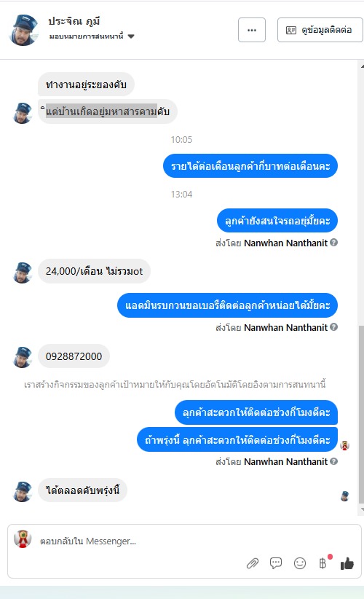364x599 pixels.
Task: Click the ประจิณ ภูมี customer name
Action: [74, 21]
